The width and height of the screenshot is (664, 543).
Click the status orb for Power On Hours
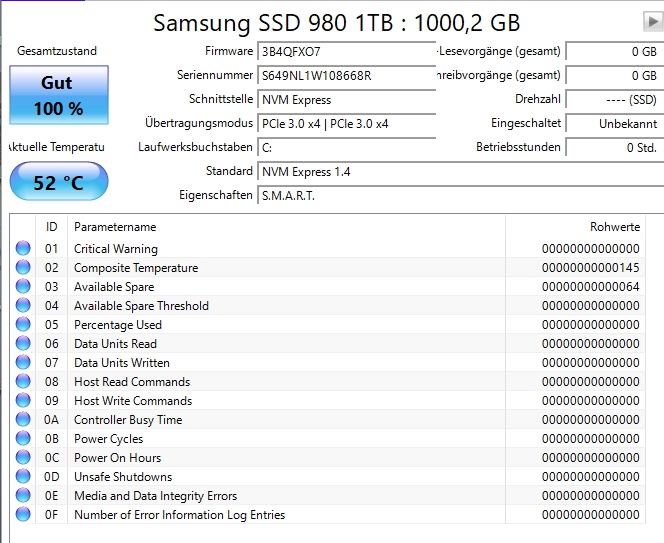tap(23, 458)
